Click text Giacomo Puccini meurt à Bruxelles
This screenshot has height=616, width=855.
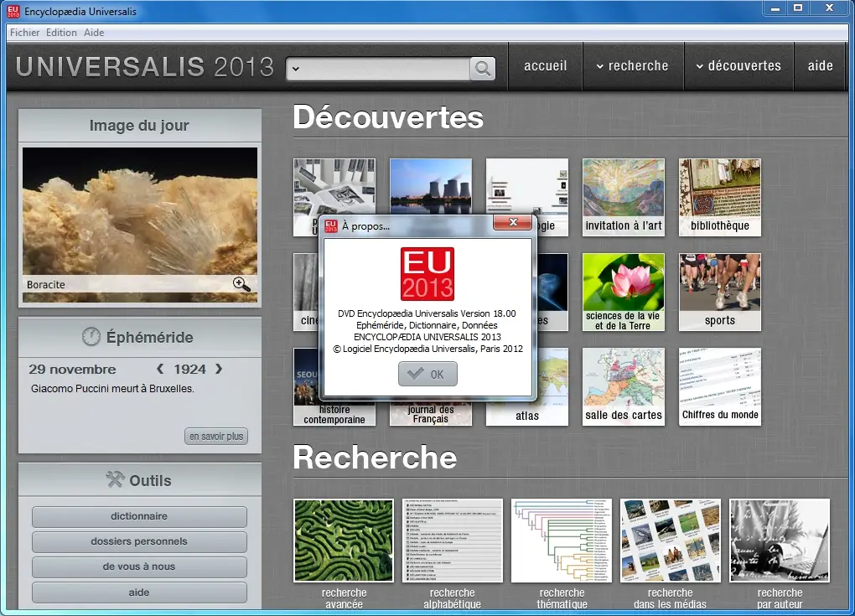pyautogui.click(x=112, y=389)
